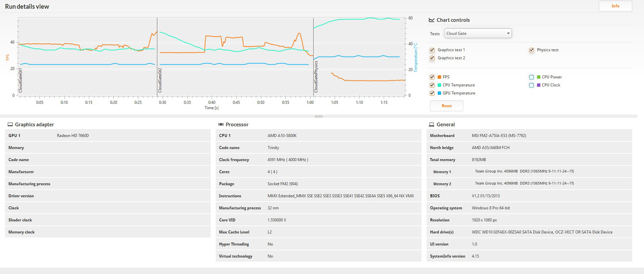Click the General laptop icon
This screenshot has width=644, height=274.
click(x=432, y=125)
